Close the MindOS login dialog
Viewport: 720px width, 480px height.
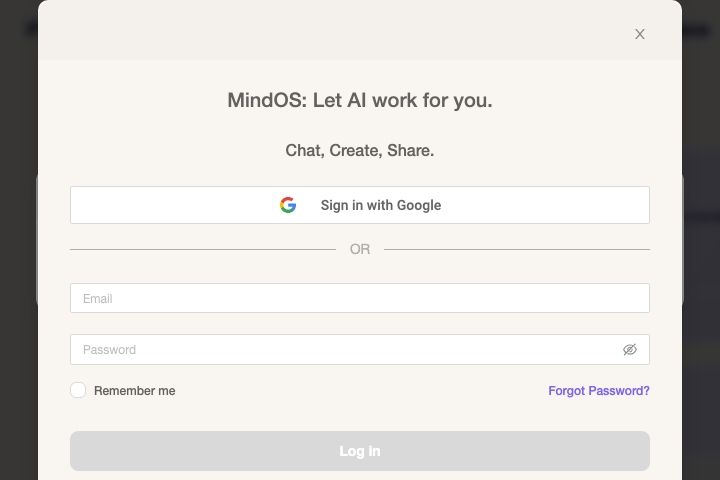[640, 34]
